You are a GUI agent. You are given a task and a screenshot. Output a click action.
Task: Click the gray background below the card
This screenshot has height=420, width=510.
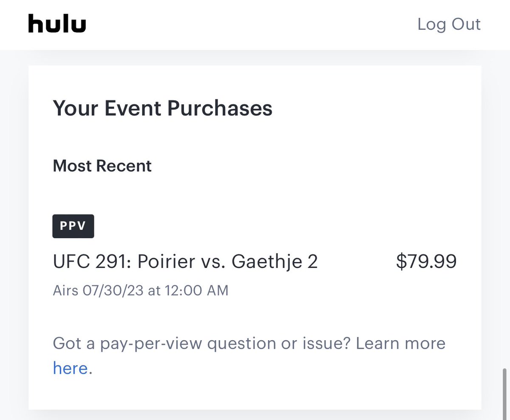pos(255,415)
